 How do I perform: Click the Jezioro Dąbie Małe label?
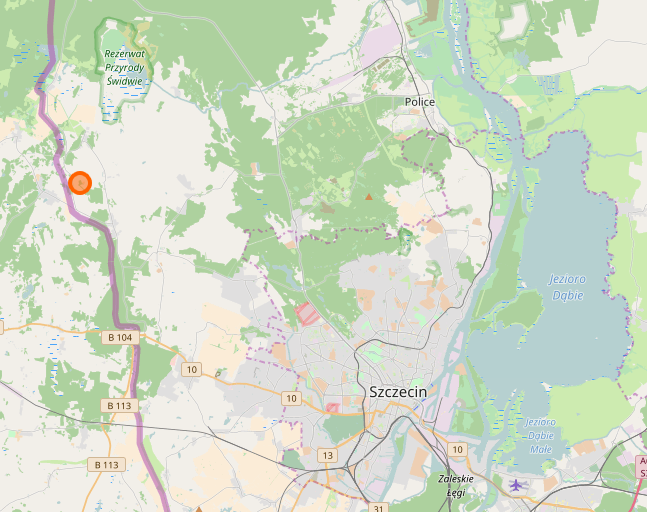[x=541, y=436]
